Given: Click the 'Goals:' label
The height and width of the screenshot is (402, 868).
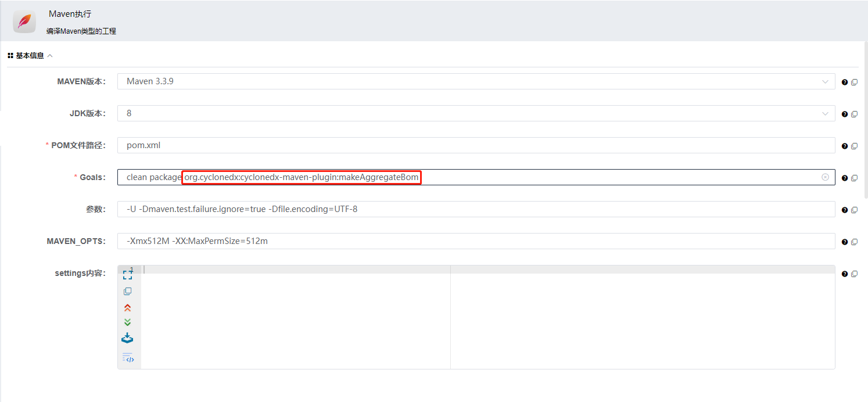Looking at the screenshot, I should click(x=93, y=177).
